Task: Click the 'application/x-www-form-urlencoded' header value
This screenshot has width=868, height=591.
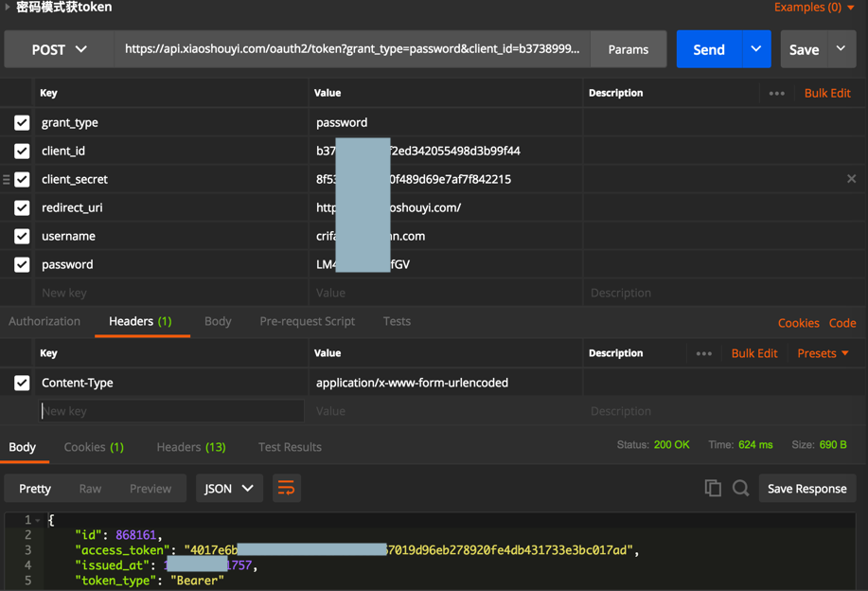Action: click(412, 383)
